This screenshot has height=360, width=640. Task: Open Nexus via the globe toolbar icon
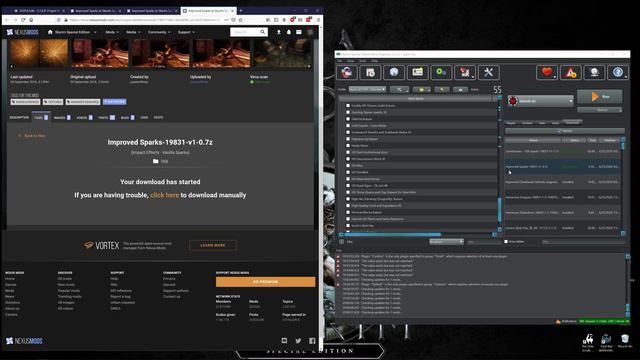(394, 73)
